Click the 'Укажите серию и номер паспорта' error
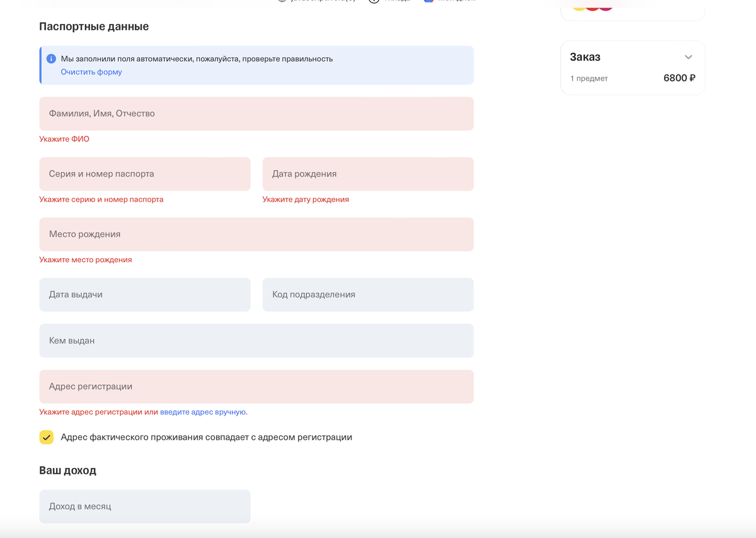 coord(101,199)
